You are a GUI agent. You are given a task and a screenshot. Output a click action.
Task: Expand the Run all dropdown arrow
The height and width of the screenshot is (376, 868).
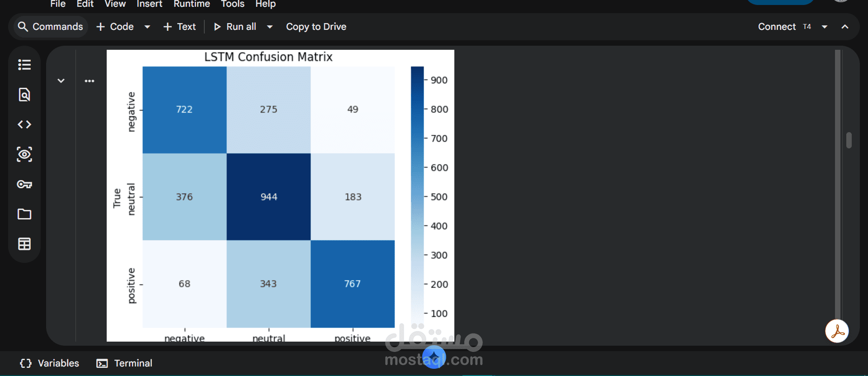click(270, 27)
